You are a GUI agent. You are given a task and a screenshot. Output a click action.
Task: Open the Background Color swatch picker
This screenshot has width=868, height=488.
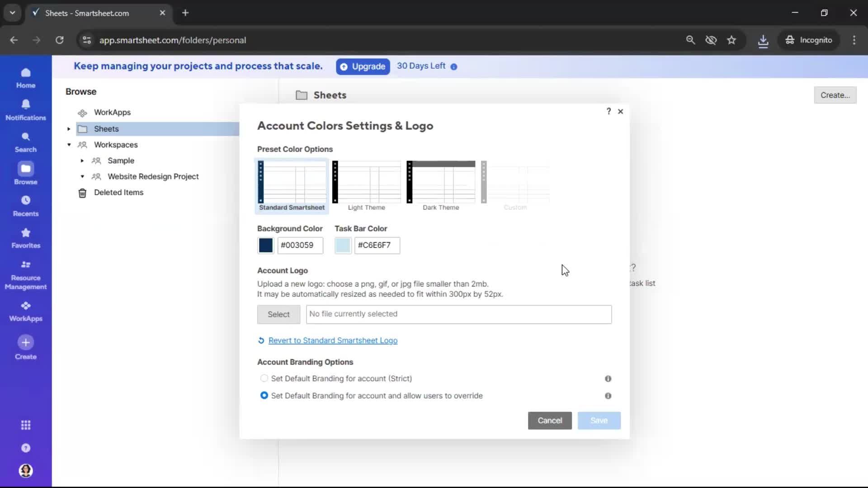(265, 245)
